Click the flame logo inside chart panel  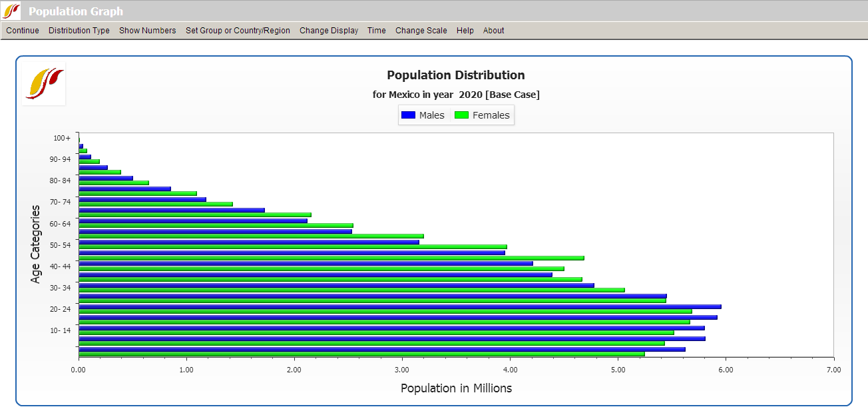tap(44, 84)
